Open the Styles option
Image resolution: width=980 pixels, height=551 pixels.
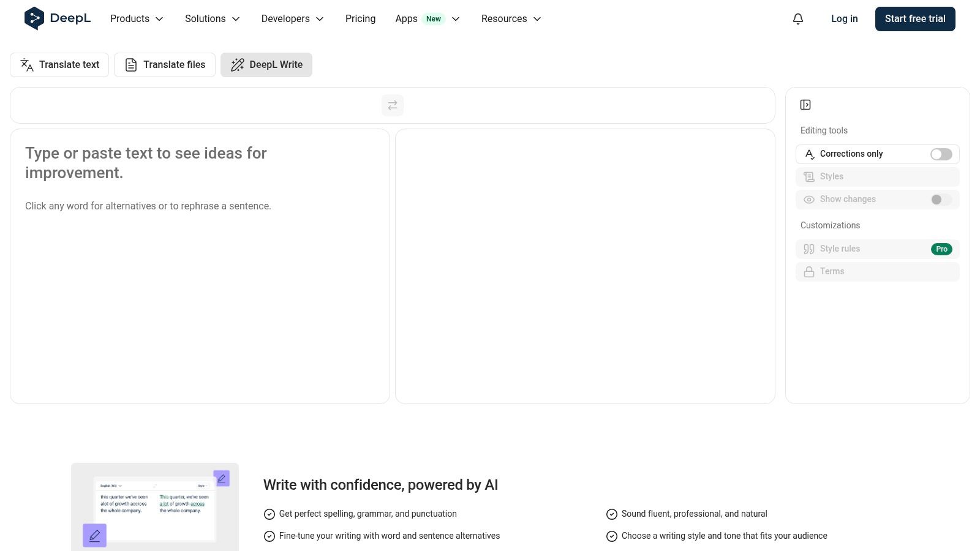[x=877, y=177]
